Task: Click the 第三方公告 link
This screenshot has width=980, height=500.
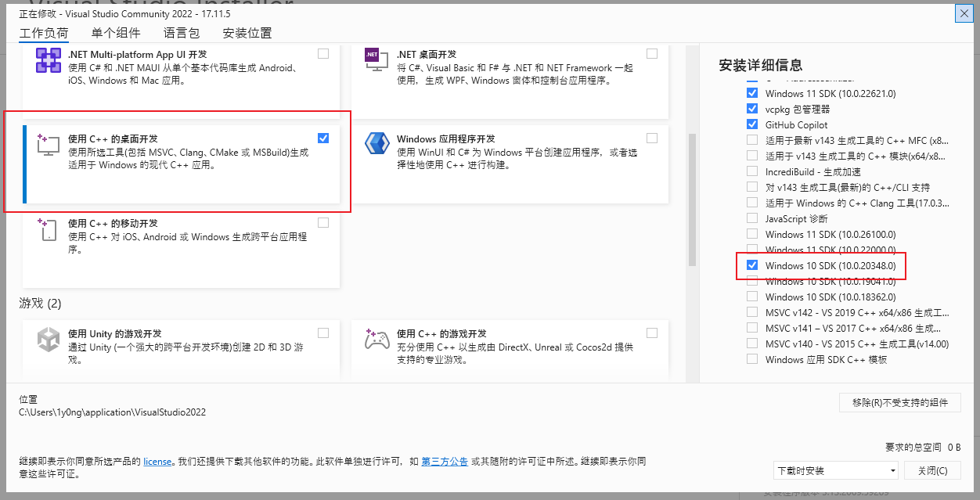Action: [444, 462]
